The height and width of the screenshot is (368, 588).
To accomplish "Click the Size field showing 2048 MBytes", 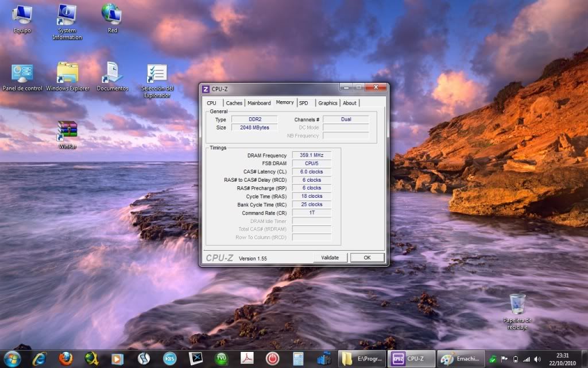I will pyautogui.click(x=254, y=128).
